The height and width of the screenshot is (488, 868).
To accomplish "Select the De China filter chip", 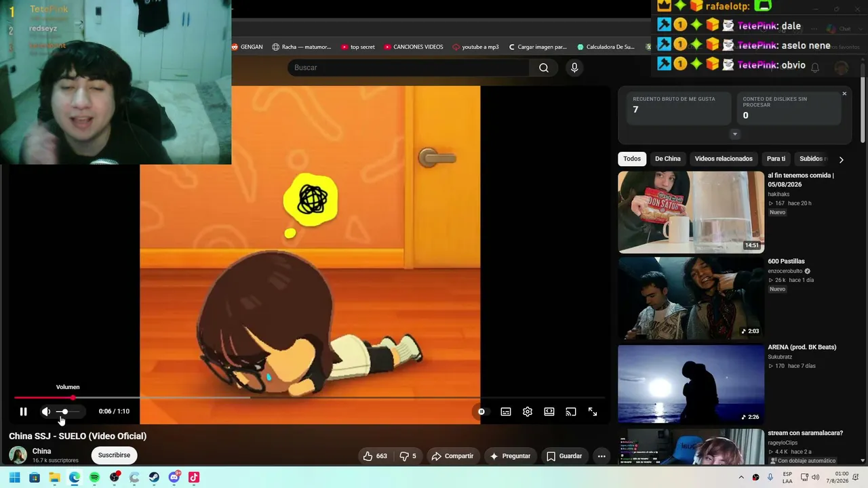I will pyautogui.click(x=668, y=159).
